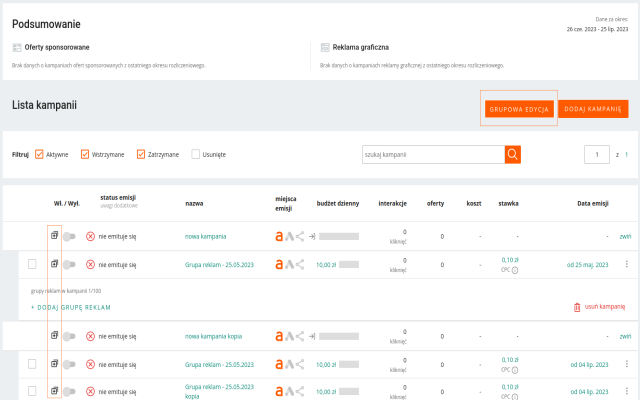Screen dimensions: 640x400
Task: Click the Reklama graficzna icon in summary
Action: click(x=325, y=47)
